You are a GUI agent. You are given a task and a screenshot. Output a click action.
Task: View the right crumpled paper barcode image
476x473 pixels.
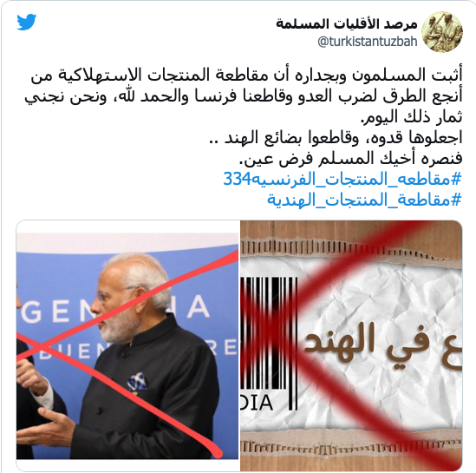point(351,346)
